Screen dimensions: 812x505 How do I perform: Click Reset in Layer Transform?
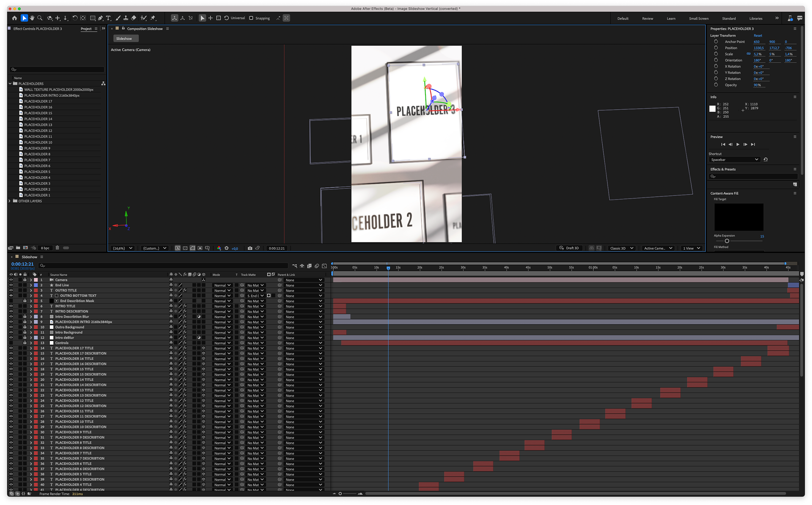[757, 35]
